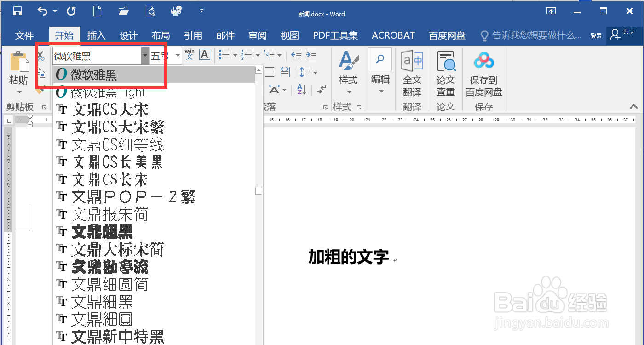The height and width of the screenshot is (345, 644).
Task: Click 保存到百度网盘 cloud save icon
Action: (x=483, y=74)
